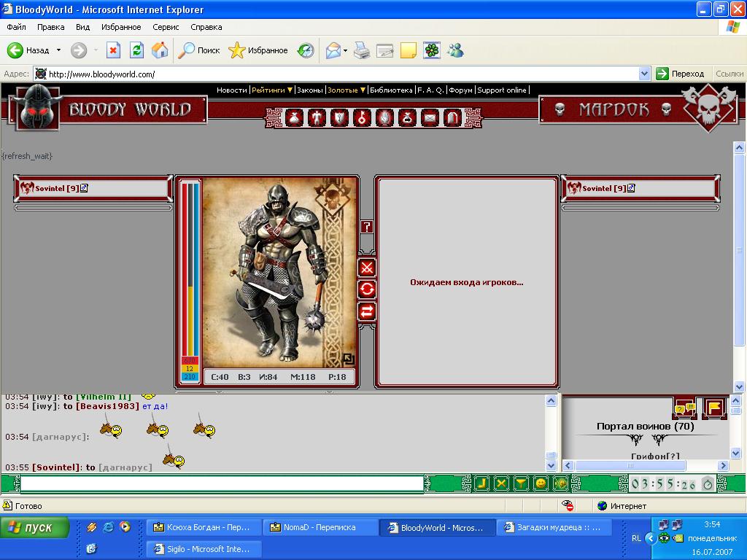Click the Поиск search button
The image size is (747, 560).
198,50
